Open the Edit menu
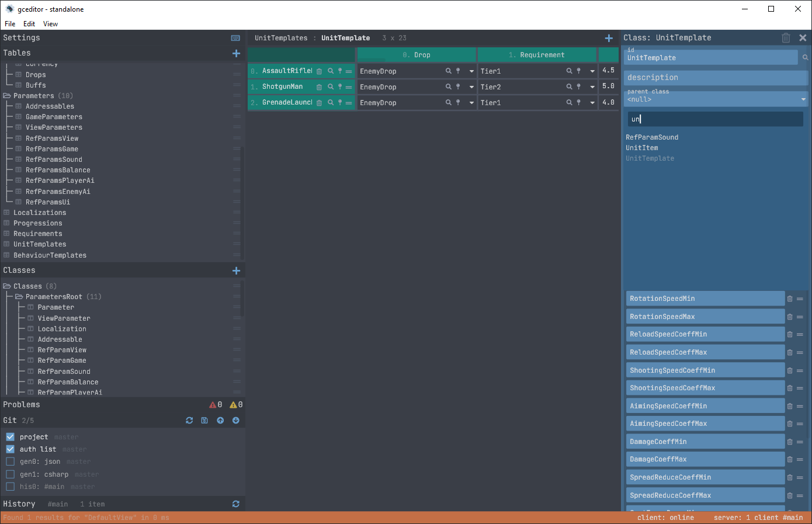812x524 pixels. (x=29, y=24)
